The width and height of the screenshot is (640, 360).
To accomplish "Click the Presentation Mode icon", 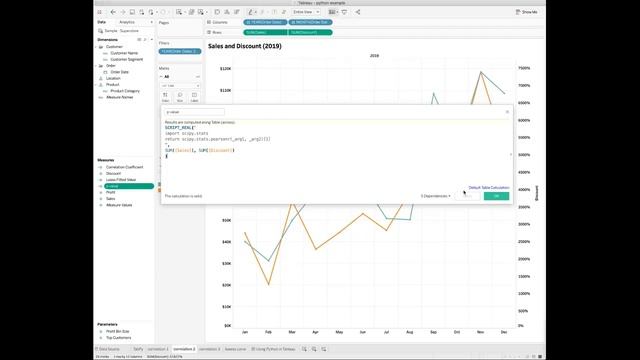I will pyautogui.click(x=344, y=12).
